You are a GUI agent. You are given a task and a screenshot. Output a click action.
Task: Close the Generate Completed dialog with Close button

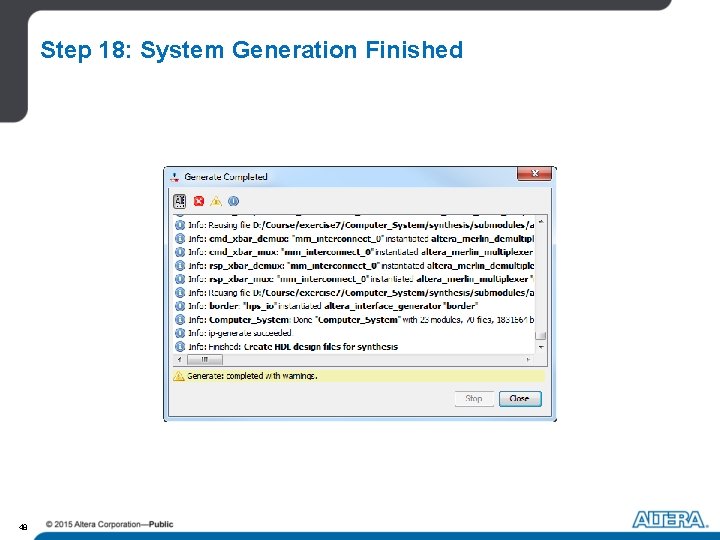tap(520, 399)
